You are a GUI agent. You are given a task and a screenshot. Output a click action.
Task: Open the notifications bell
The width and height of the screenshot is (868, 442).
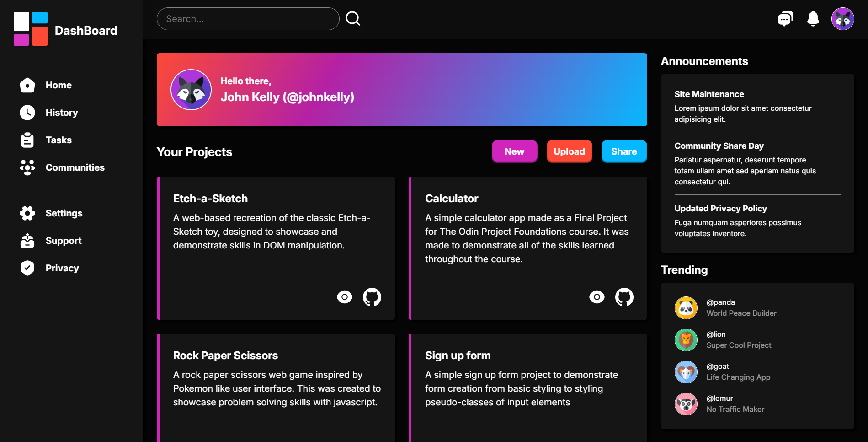[813, 18]
